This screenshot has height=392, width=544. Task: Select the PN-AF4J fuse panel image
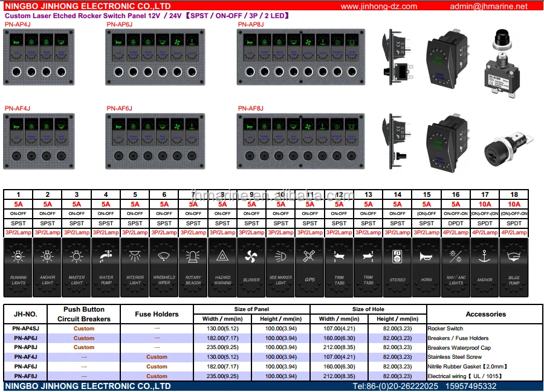coord(39,141)
